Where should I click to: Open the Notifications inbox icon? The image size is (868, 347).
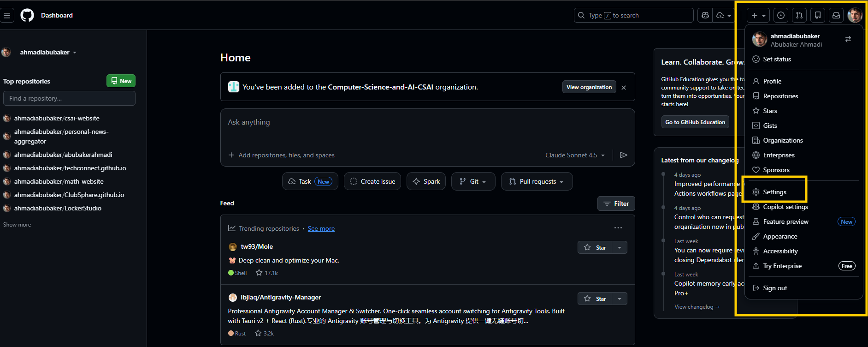836,15
